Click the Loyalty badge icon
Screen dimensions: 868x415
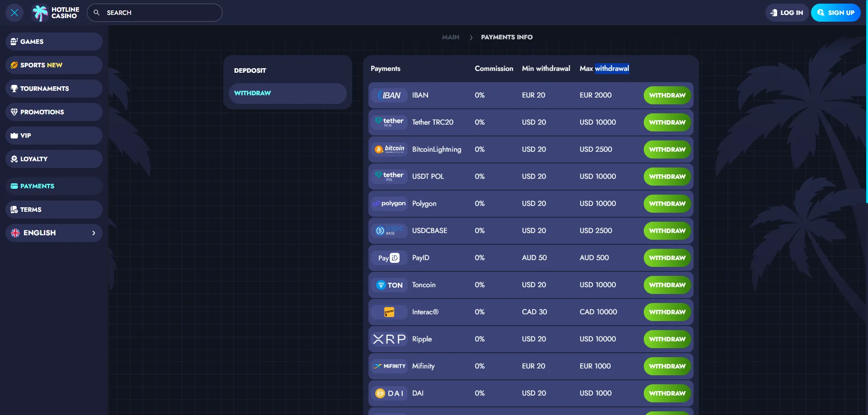click(14, 159)
